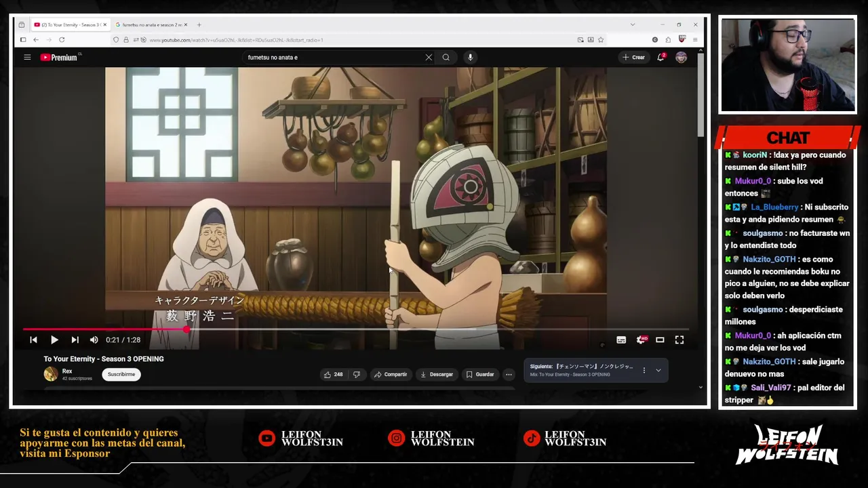Switch to the To Your Eternity tab
The width and height of the screenshot is (868, 488).
point(70,24)
